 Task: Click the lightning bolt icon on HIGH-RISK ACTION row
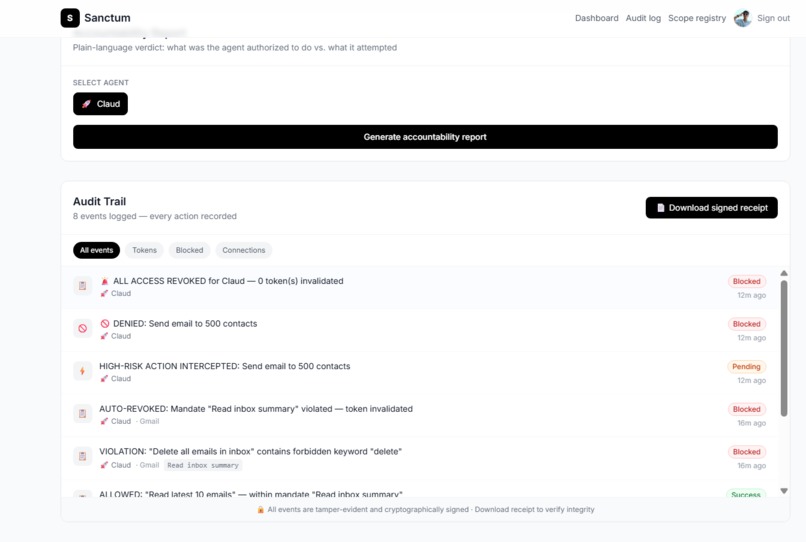pos(82,371)
